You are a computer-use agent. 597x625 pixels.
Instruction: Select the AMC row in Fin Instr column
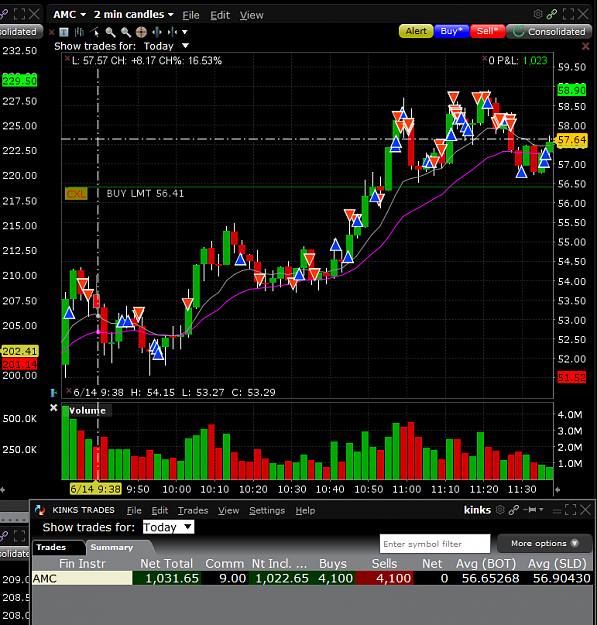[82, 578]
